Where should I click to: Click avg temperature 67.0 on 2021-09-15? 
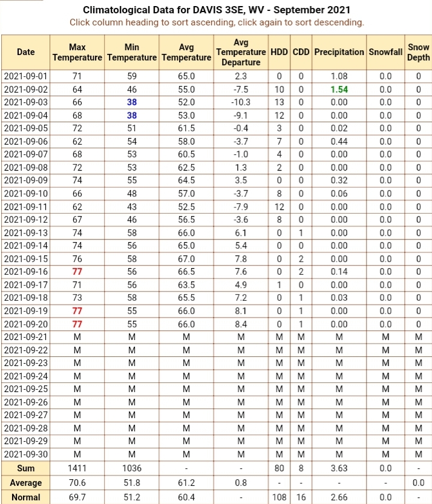(186, 259)
